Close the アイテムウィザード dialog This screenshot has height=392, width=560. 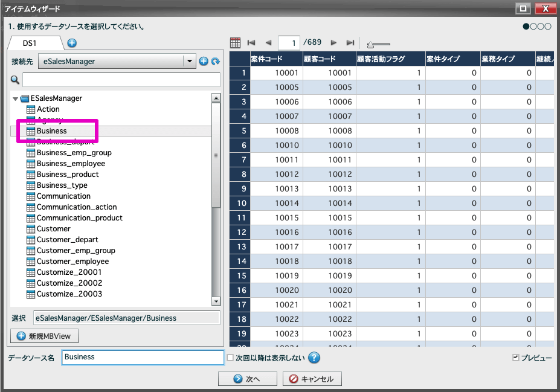[546, 8]
